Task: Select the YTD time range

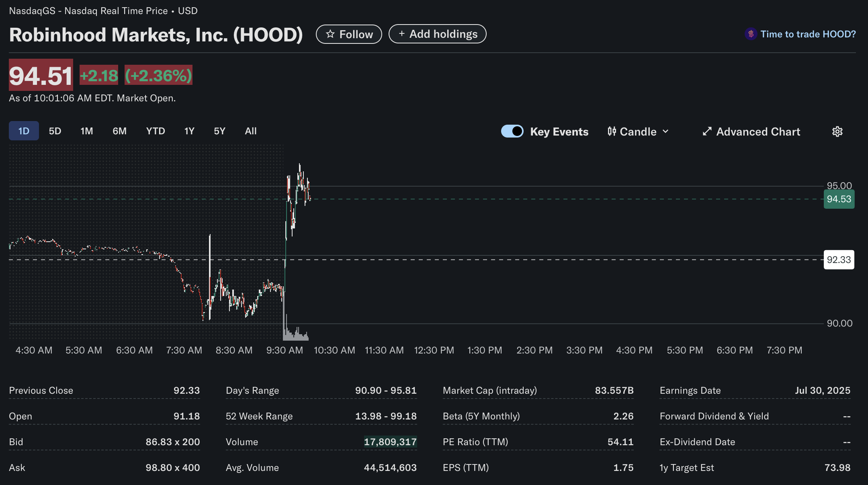Action: pos(156,131)
